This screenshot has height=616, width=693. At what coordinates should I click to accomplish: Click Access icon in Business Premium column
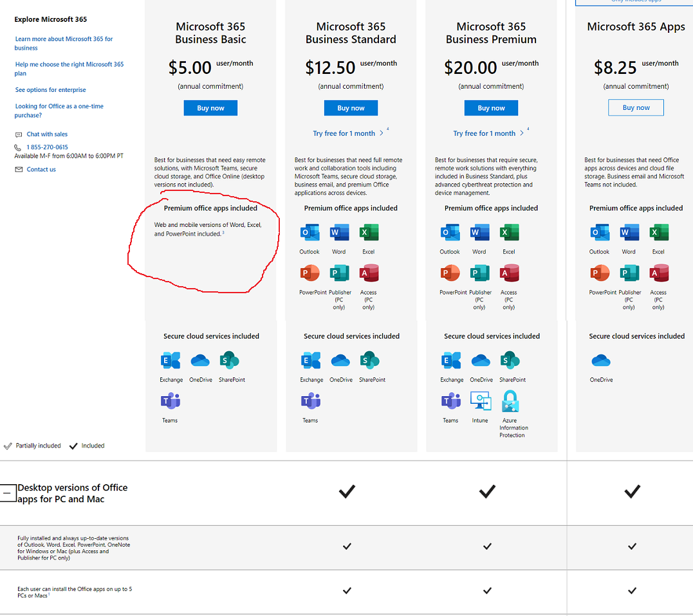509,273
